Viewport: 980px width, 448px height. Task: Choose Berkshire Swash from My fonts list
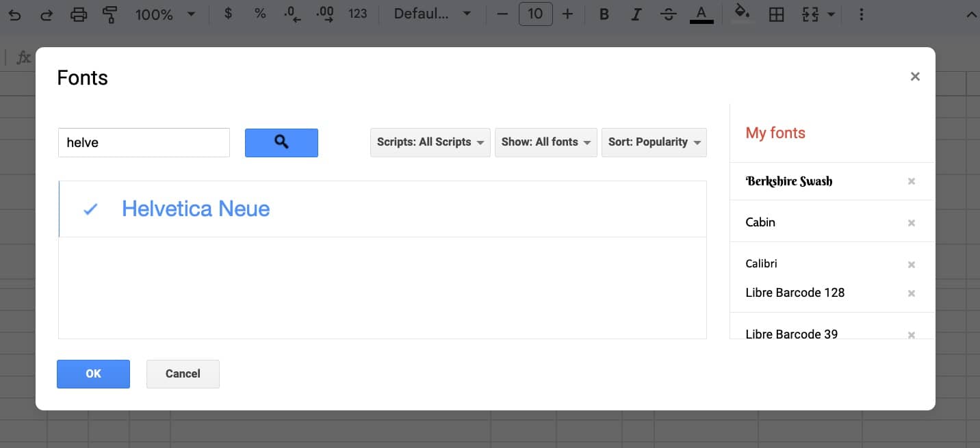click(x=788, y=181)
